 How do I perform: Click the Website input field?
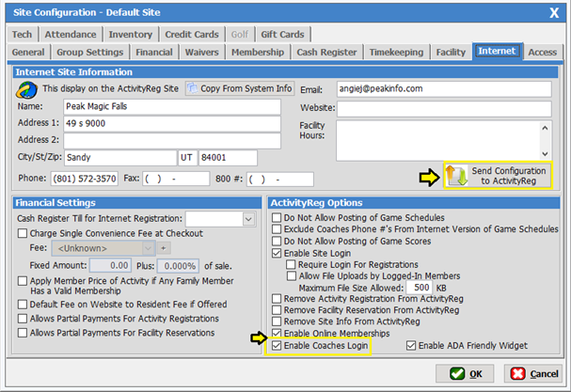[443, 108]
